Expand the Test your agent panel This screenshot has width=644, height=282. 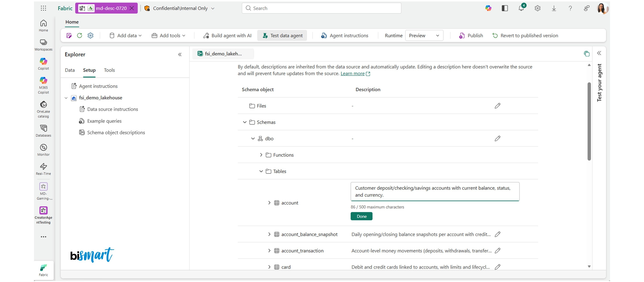(x=599, y=53)
